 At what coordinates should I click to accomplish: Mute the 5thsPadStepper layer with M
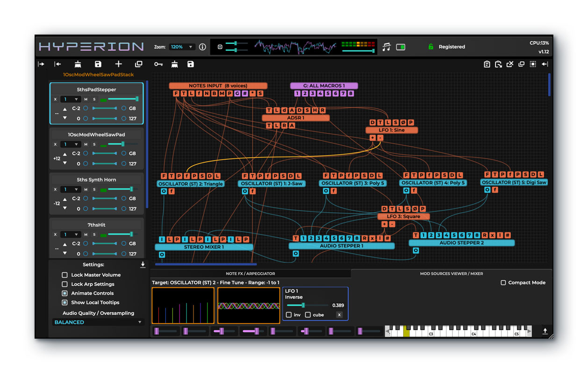[x=86, y=99]
